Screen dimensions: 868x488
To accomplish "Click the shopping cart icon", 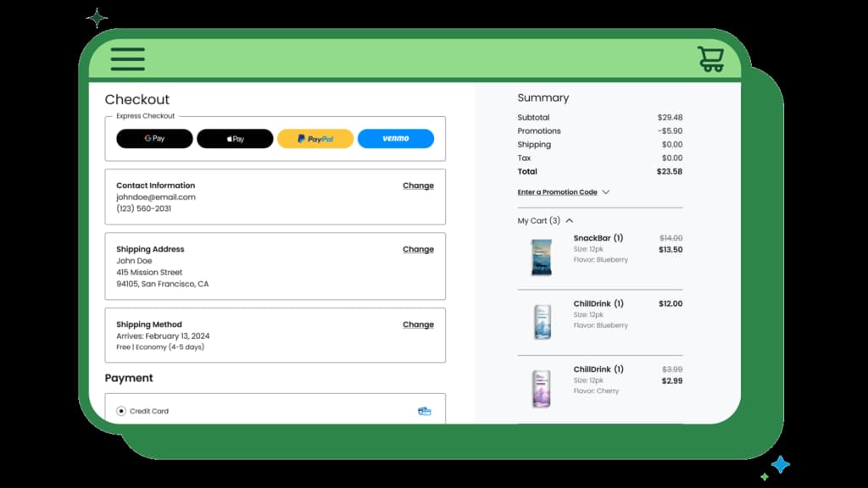I will pyautogui.click(x=710, y=58).
